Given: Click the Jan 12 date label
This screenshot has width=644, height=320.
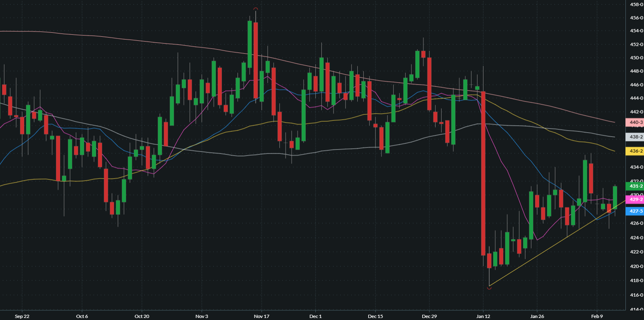Looking at the screenshot, I should [483, 316].
